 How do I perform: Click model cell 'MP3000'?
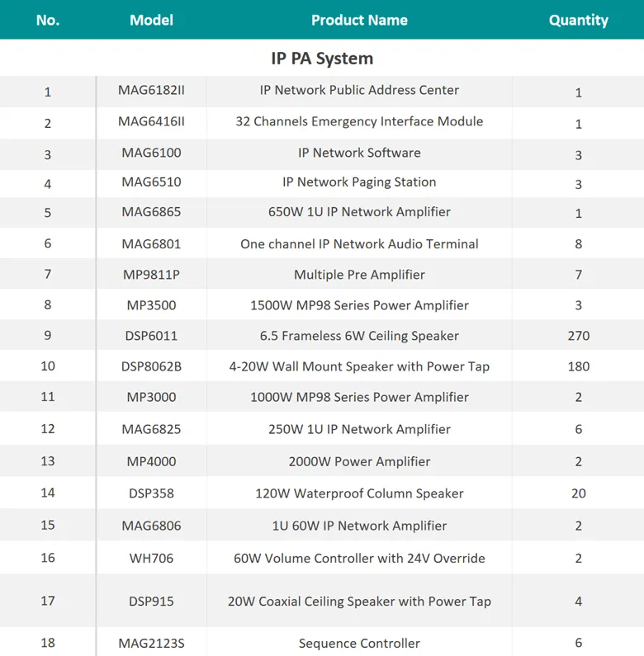point(151,397)
